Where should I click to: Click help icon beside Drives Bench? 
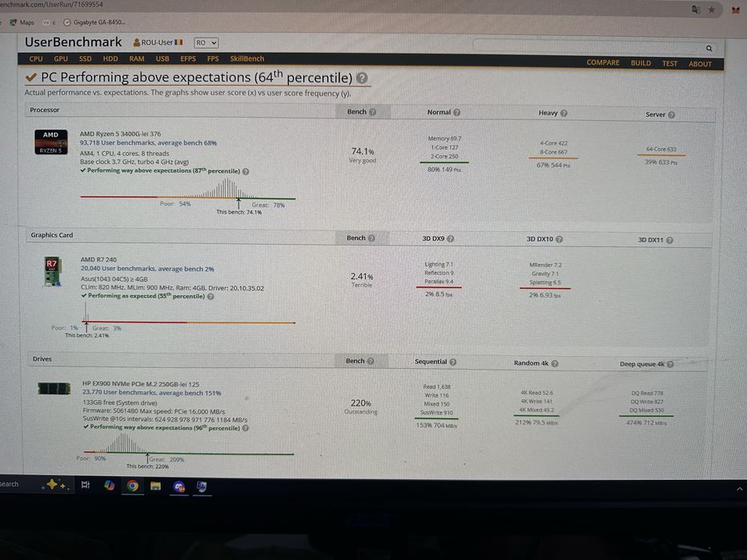371,362
